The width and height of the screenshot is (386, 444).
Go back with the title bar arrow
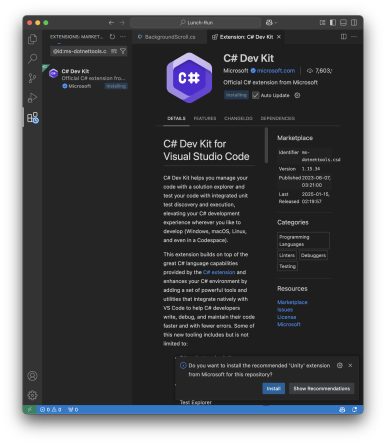(111, 23)
